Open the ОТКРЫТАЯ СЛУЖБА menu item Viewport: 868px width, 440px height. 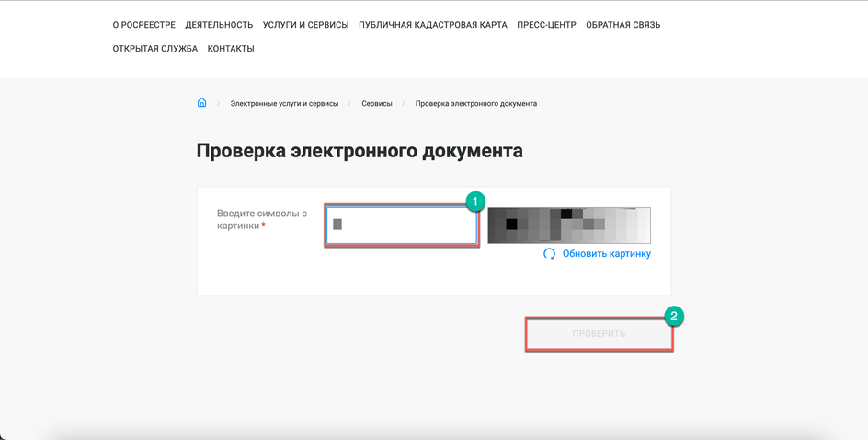point(155,49)
